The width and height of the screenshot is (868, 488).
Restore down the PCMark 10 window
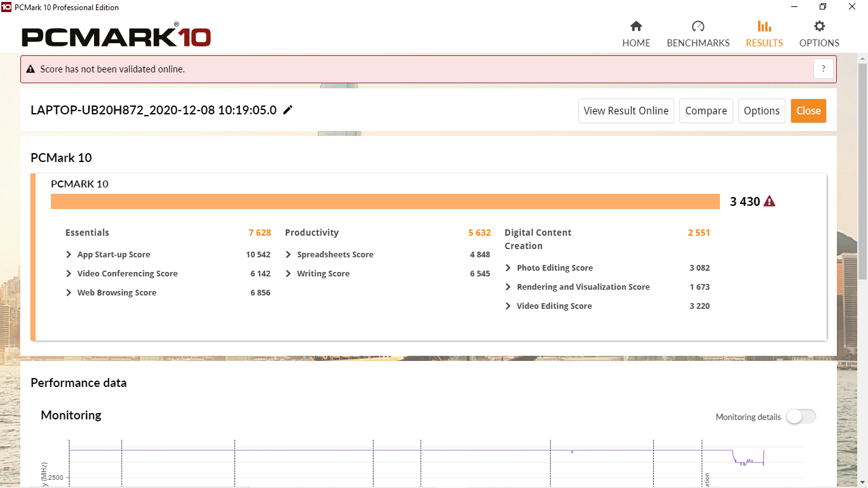(823, 7)
